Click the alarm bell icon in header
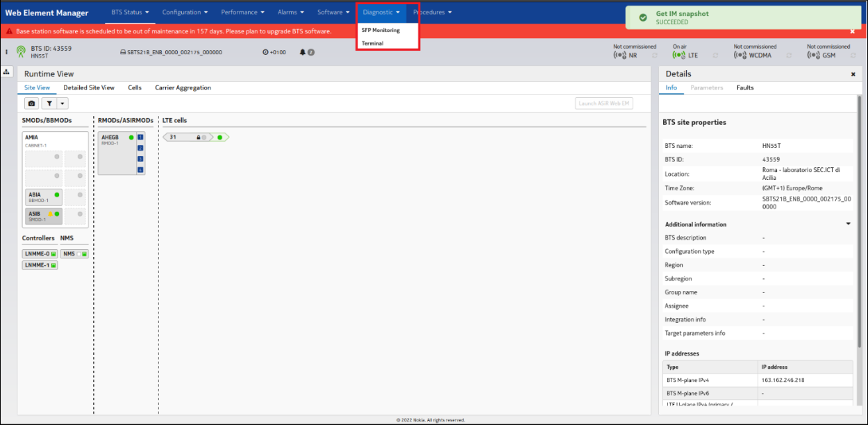868x425 pixels. 303,52
